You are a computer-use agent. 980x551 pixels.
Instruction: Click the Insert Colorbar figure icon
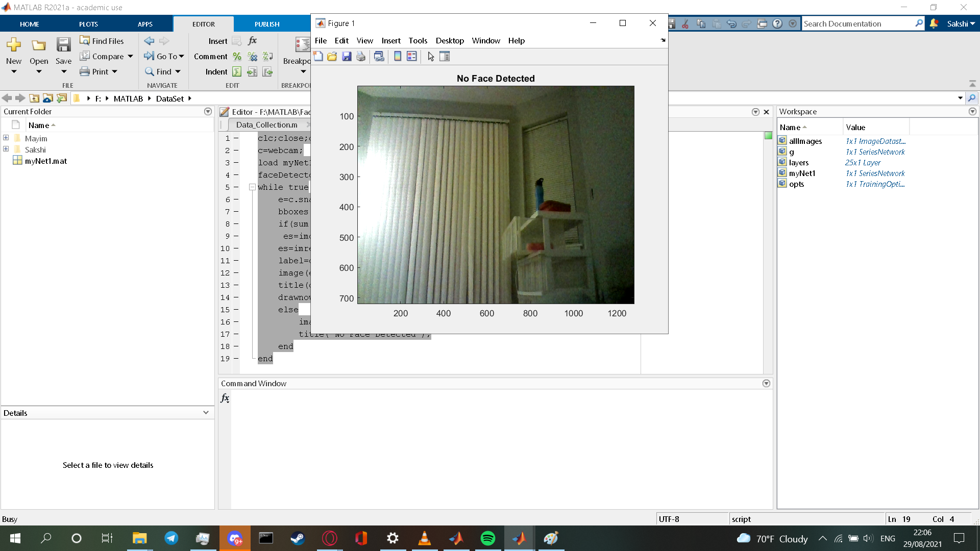398,57
